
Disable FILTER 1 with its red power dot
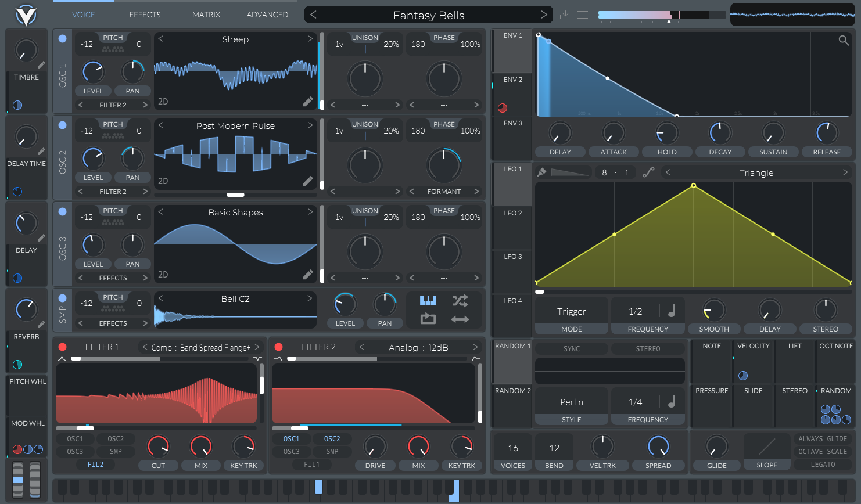click(62, 347)
